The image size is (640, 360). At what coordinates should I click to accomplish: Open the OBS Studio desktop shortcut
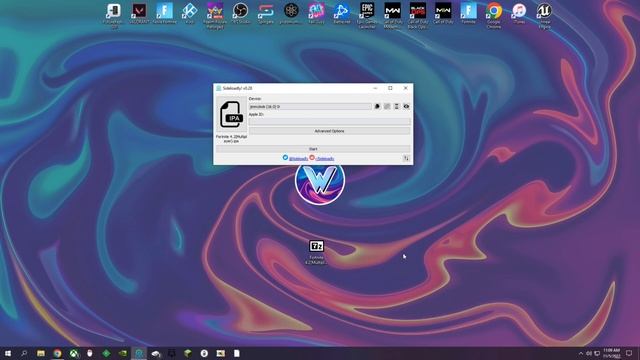point(240,13)
